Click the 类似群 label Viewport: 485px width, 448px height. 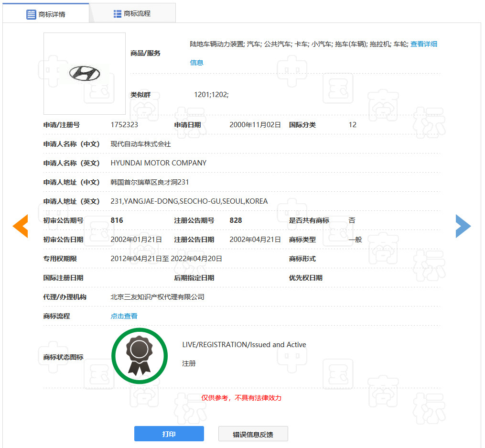[x=140, y=95]
